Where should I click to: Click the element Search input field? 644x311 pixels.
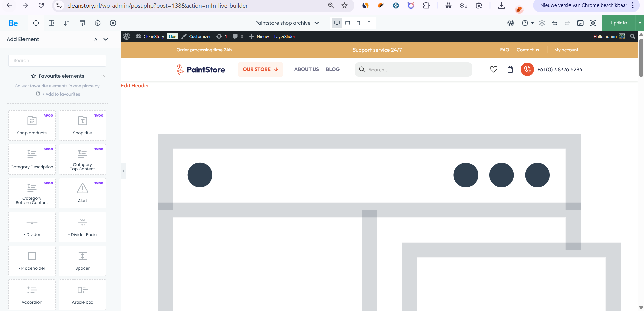57,61
